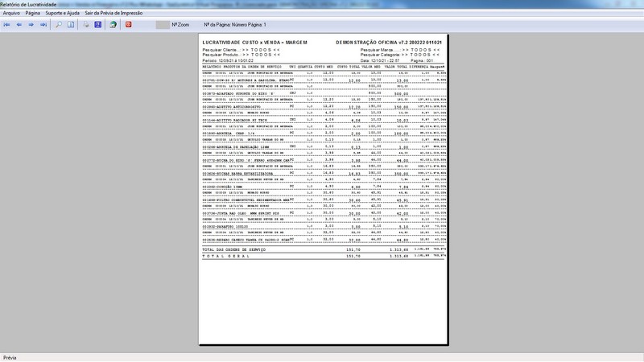Click the red exit preview icon
Image resolution: width=644 pixels, height=362 pixels.
click(x=128, y=25)
